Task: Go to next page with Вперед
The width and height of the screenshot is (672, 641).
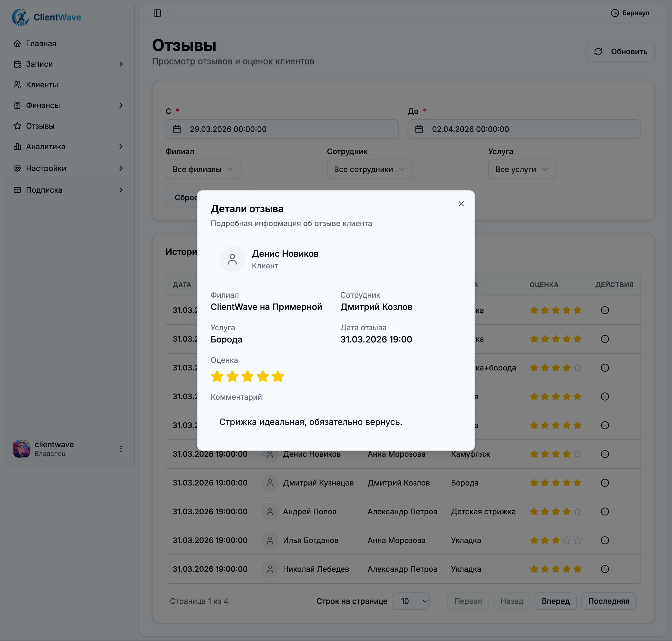Action: click(x=555, y=601)
